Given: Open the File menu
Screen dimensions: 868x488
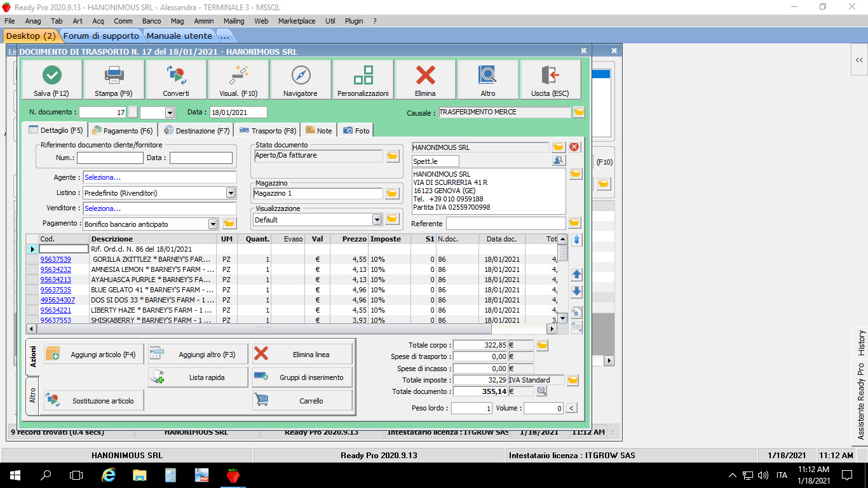Looking at the screenshot, I should coord(10,21).
